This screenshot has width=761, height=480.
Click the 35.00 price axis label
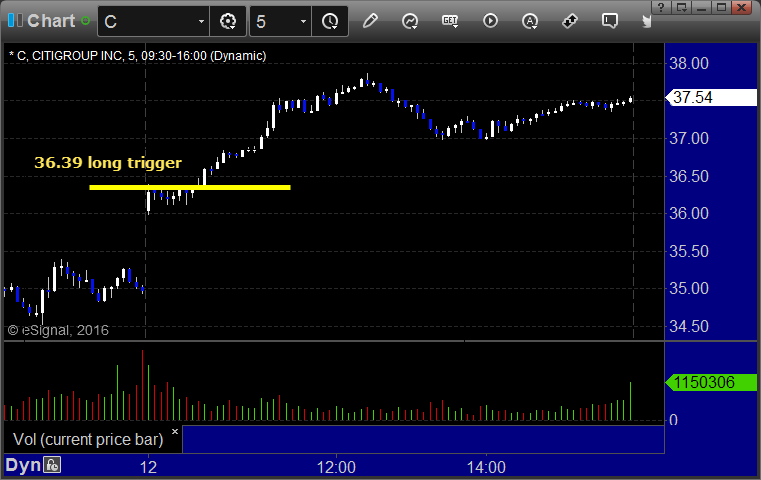pos(689,289)
